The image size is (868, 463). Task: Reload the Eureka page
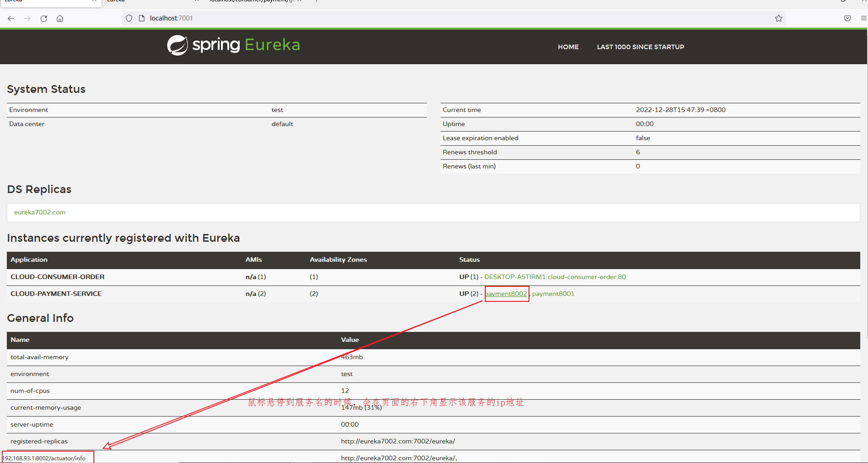click(x=44, y=18)
